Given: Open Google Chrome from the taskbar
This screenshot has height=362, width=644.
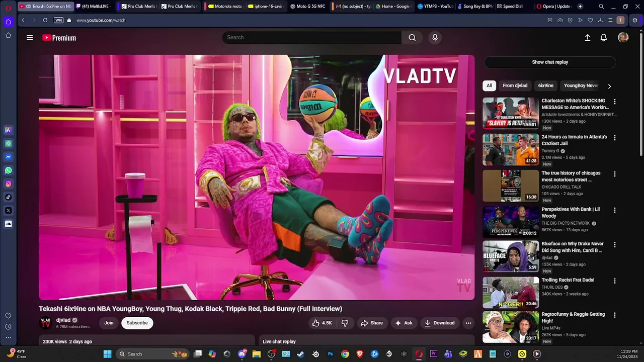Looking at the screenshot, I should (x=345, y=354).
